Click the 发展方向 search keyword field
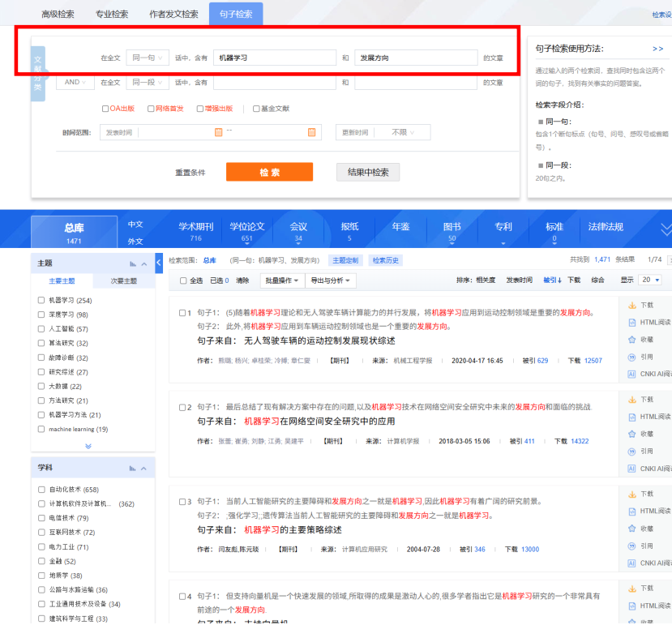This screenshot has height=625, width=672. [x=416, y=58]
